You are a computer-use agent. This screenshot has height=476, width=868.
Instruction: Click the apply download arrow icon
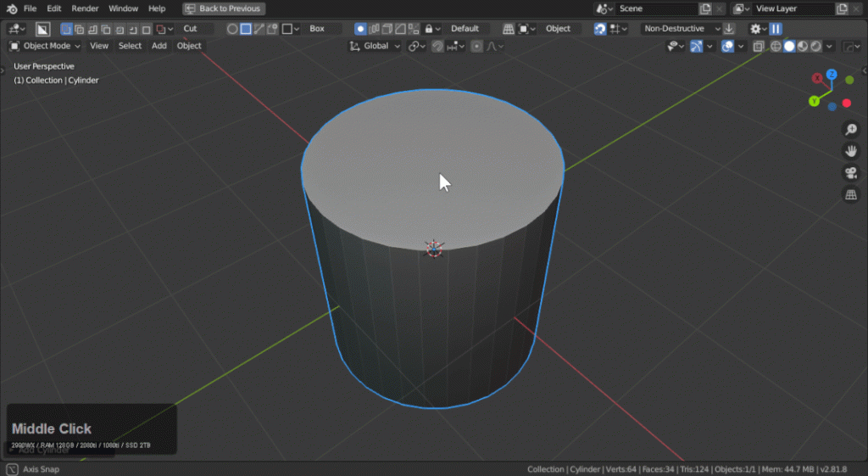tap(729, 28)
